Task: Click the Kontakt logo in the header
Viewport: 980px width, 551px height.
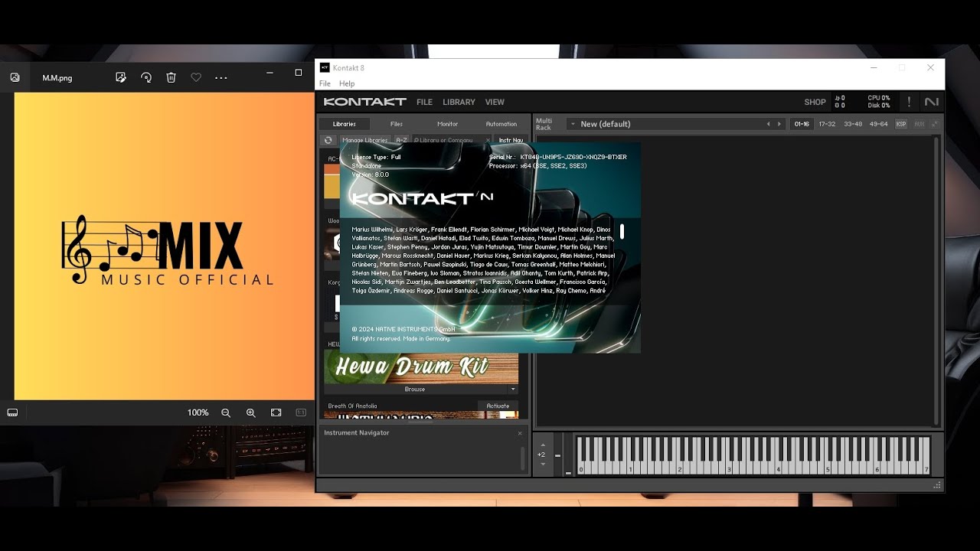Action: tap(364, 102)
